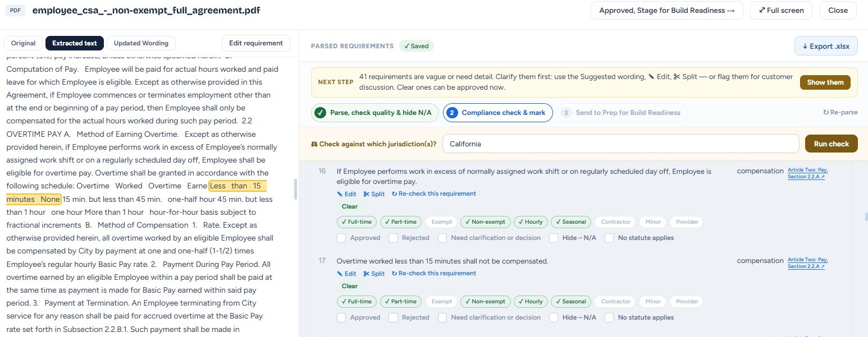The width and height of the screenshot is (868, 337).
Task: Click the Close button
Action: click(x=838, y=10)
